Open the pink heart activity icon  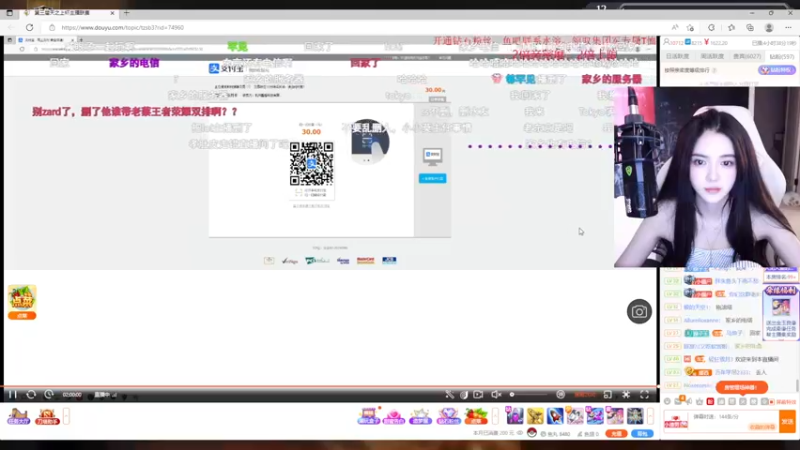394,416
